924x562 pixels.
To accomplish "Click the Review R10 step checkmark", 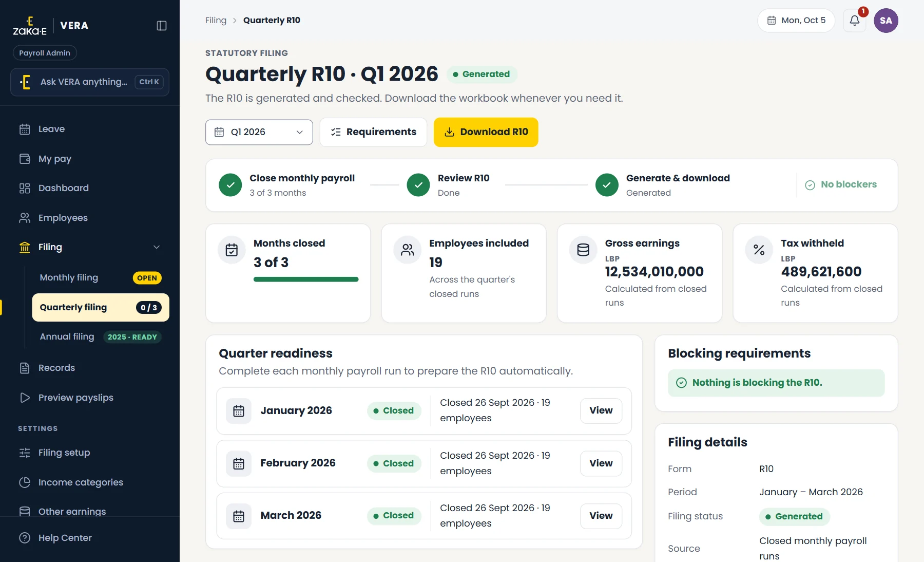I will pyautogui.click(x=418, y=185).
